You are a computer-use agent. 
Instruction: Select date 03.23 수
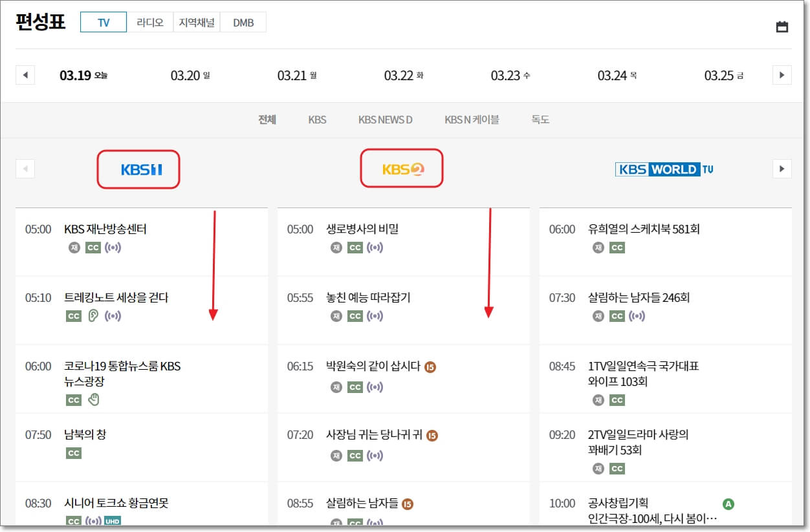[510, 76]
